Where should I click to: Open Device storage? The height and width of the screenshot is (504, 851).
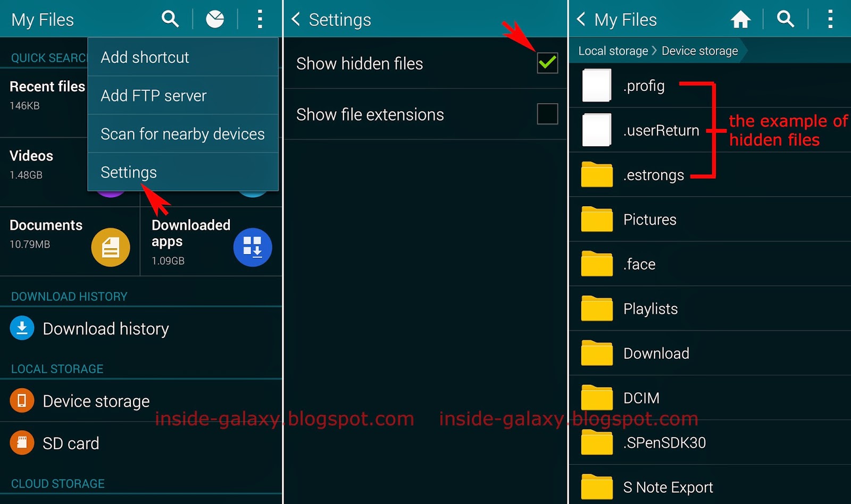(x=141, y=401)
